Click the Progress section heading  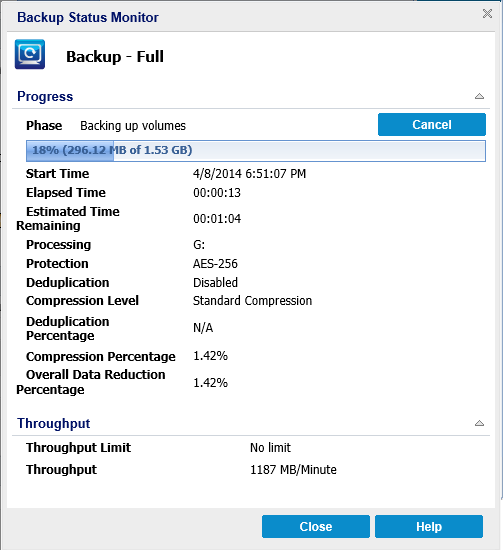click(x=45, y=96)
